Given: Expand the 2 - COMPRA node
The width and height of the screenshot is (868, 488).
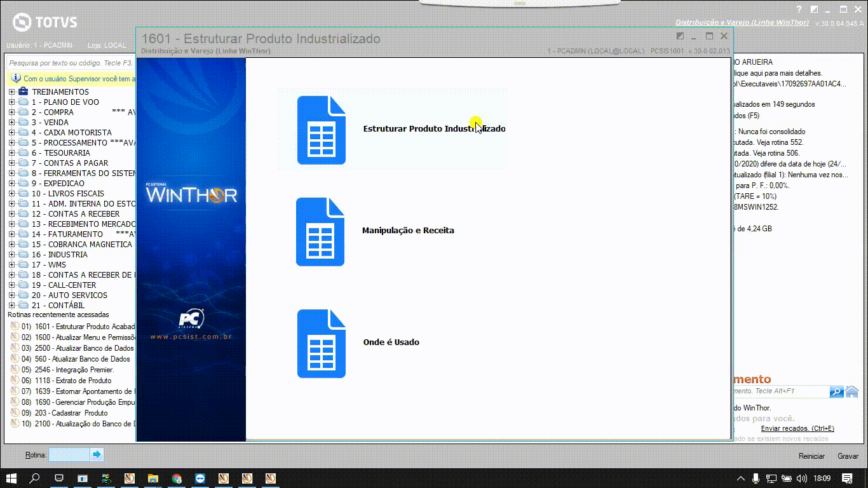Looking at the screenshot, I should click(11, 112).
